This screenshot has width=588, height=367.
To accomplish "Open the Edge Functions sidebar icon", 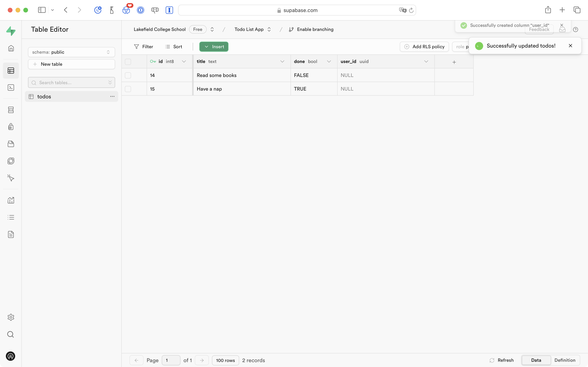I will tap(11, 161).
